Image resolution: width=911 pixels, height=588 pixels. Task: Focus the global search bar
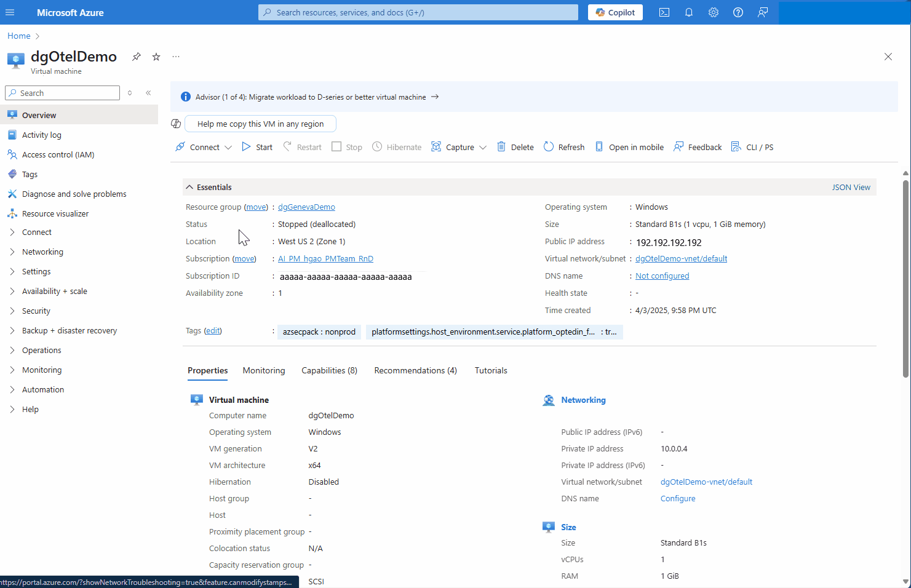pos(418,12)
